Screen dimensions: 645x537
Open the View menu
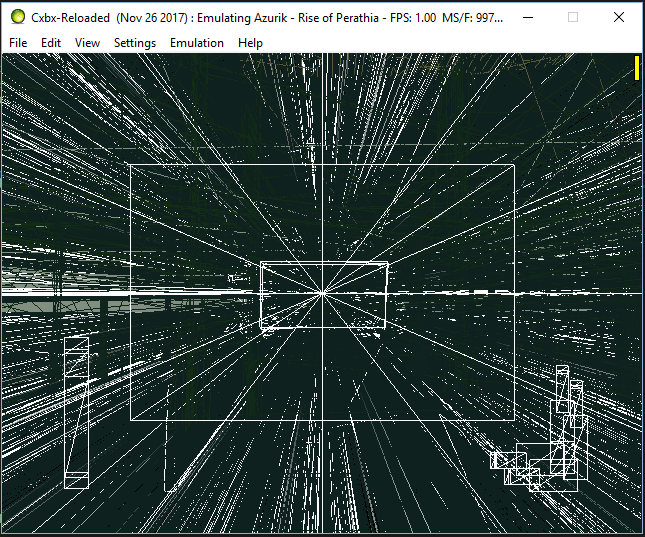point(87,43)
